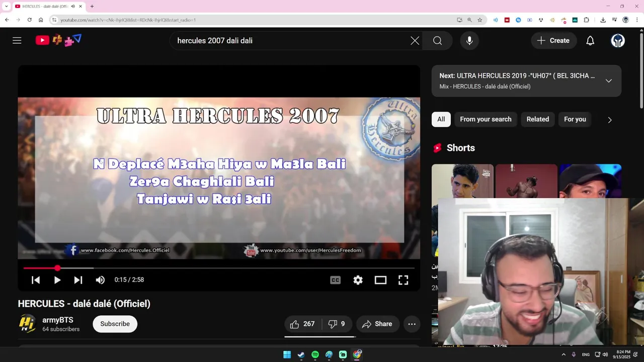Open taskbar volume control
Viewport: 644px width, 362px height.
tap(605, 355)
